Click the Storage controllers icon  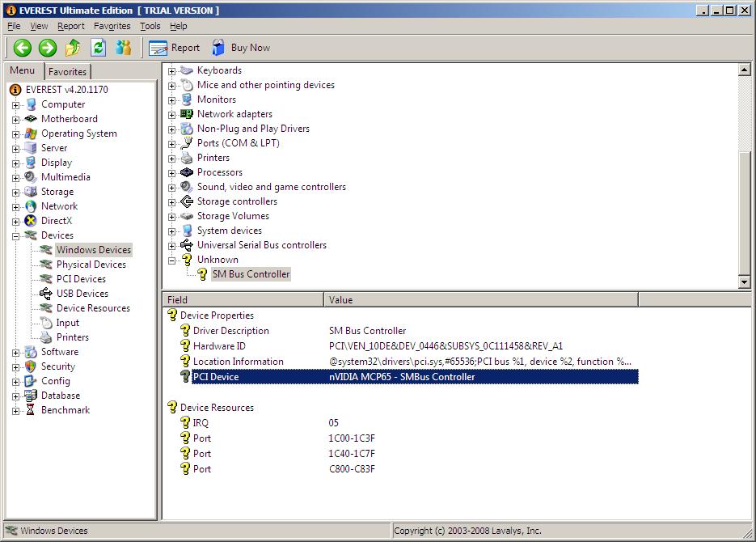(x=187, y=201)
